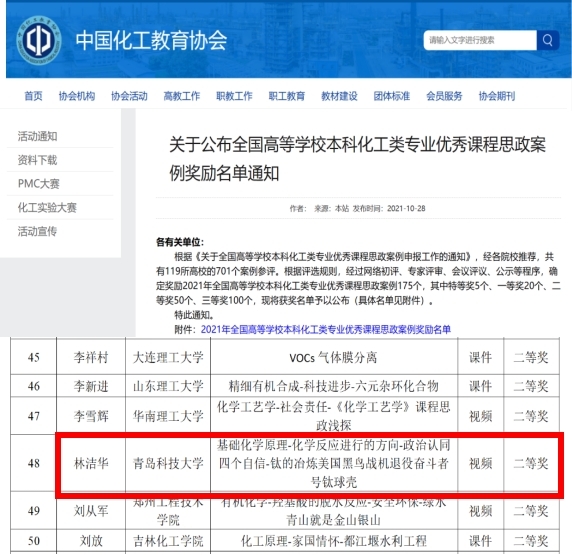Focus the search text input field

click(x=480, y=40)
